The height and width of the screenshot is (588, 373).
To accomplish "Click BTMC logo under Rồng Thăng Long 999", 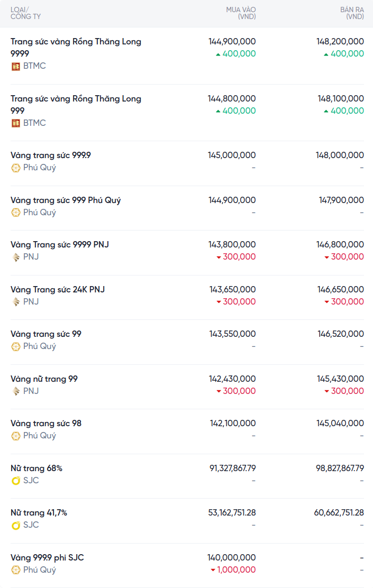I will (x=16, y=123).
